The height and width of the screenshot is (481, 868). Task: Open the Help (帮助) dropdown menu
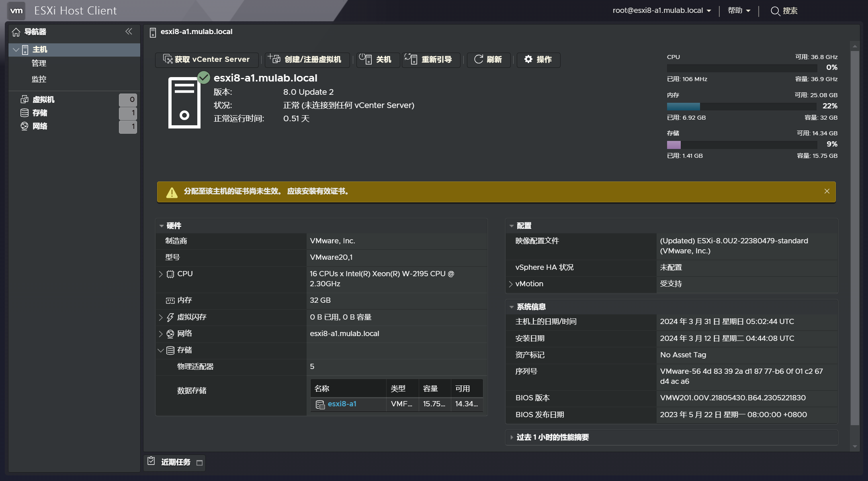[739, 10]
